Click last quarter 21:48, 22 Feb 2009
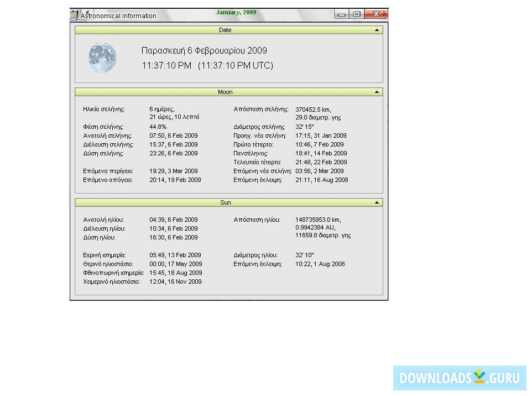This screenshot has width=532, height=396. click(x=321, y=162)
